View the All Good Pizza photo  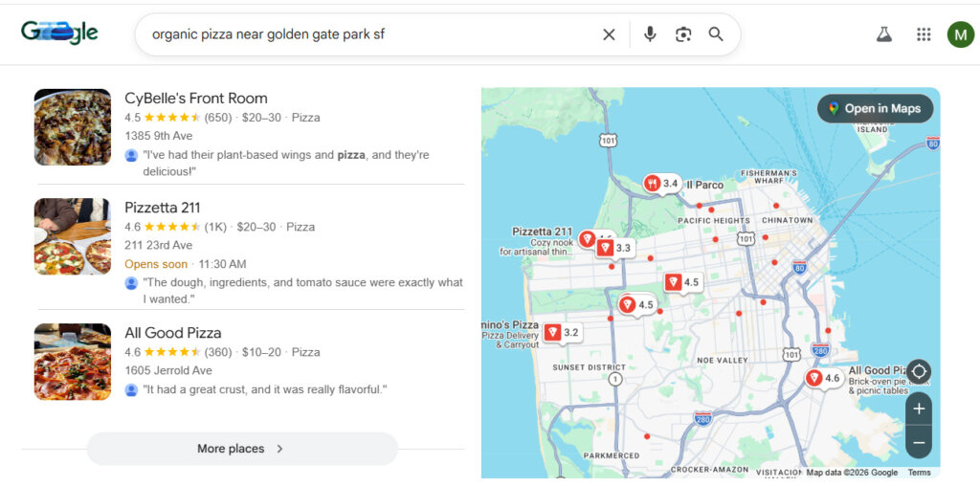point(73,362)
